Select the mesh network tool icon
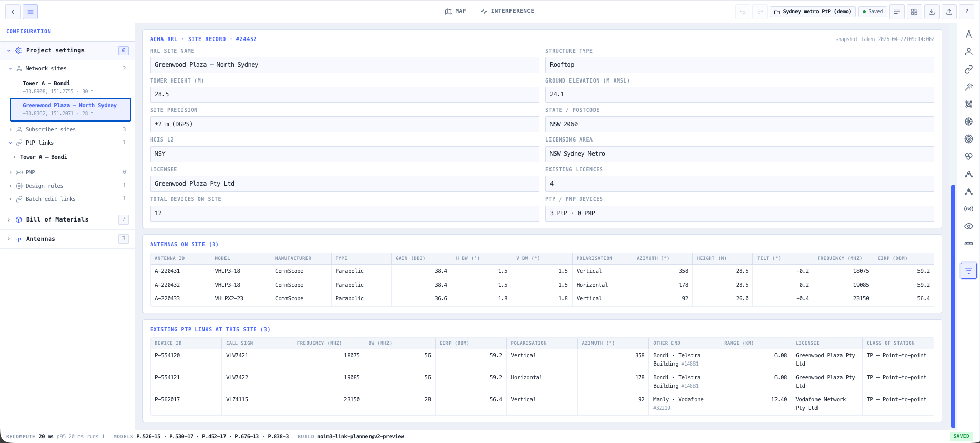This screenshot has width=980, height=443. (x=969, y=104)
